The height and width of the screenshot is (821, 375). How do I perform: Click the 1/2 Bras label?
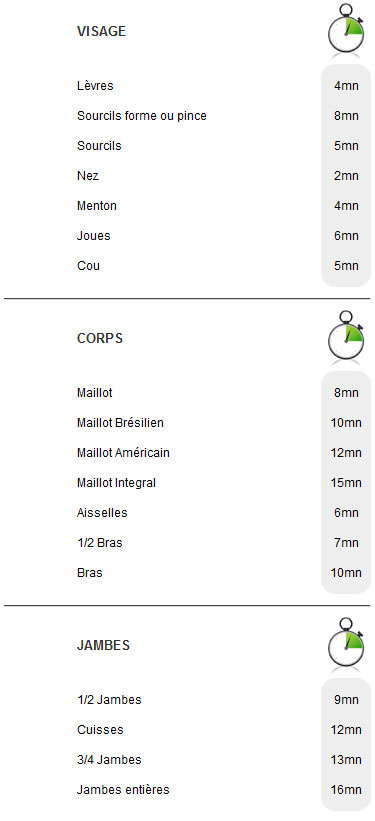(100, 542)
